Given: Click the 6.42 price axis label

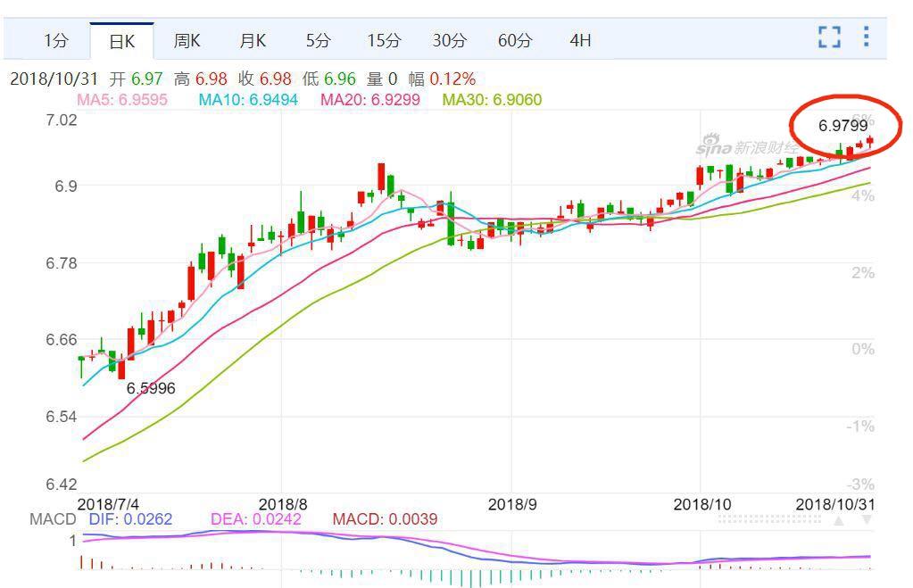Looking at the screenshot, I should click(62, 484).
